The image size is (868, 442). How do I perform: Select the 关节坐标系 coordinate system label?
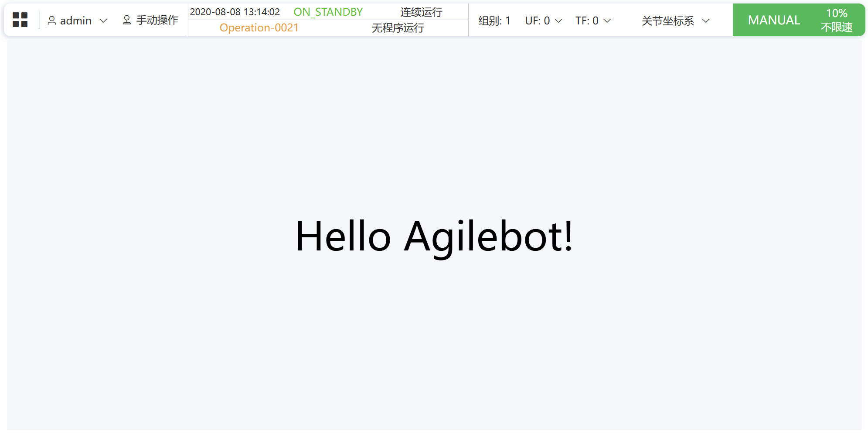tap(667, 21)
